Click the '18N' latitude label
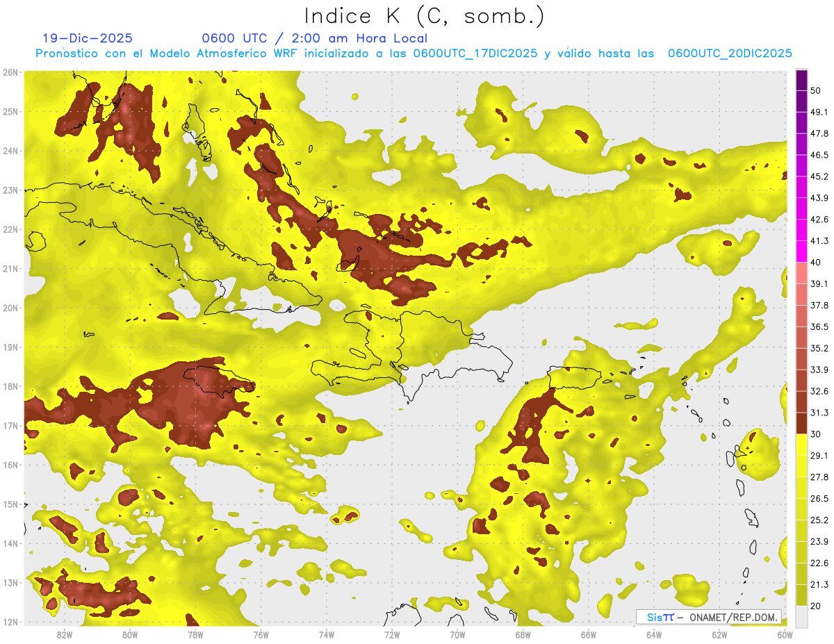 point(10,386)
